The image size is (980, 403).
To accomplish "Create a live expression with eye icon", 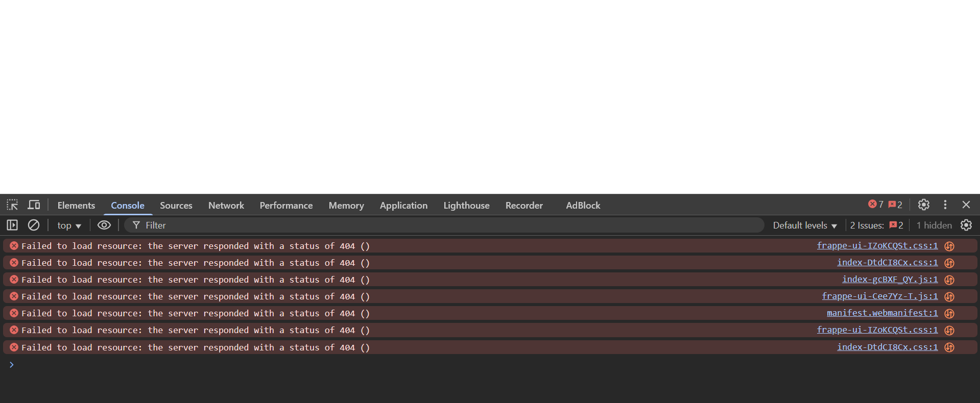I will 104,225.
